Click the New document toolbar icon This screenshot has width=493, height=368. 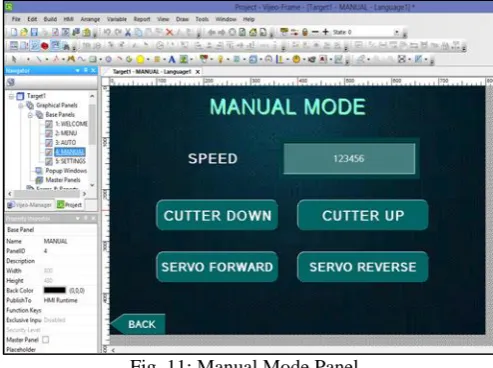pos(14,32)
